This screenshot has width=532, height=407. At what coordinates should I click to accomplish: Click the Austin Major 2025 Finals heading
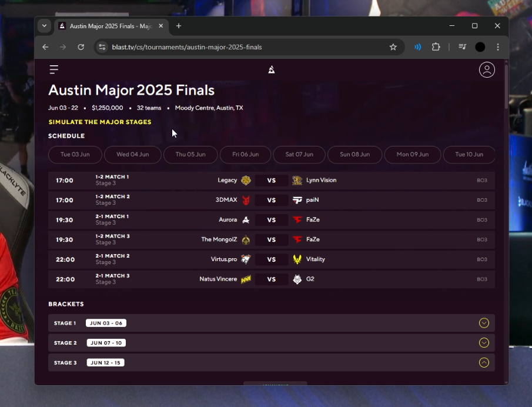(x=131, y=91)
